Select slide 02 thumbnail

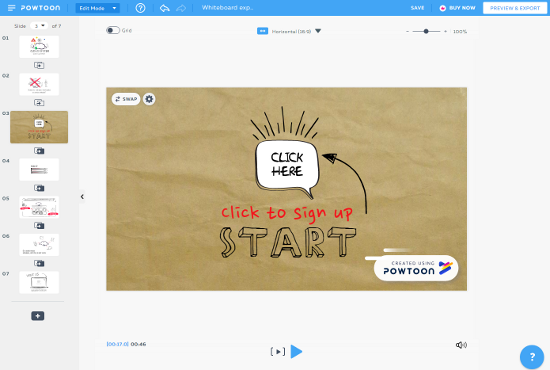(x=39, y=84)
